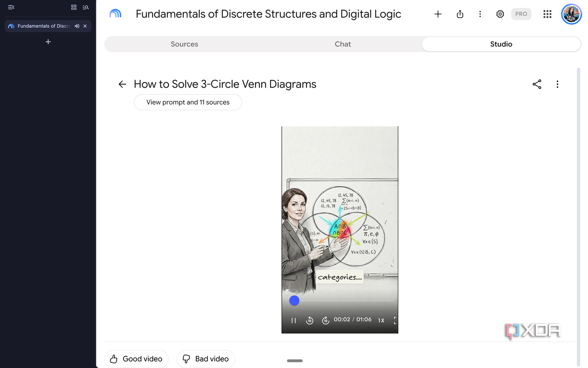Open Google apps grid

point(547,14)
